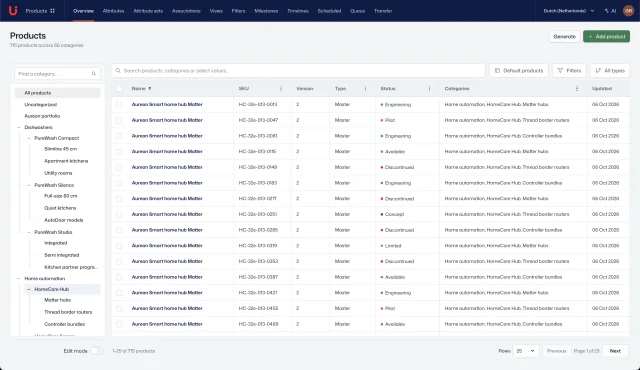Viewport: 640px width, 370px height.
Task: Open the Products module grid switcher
Action: (52, 11)
